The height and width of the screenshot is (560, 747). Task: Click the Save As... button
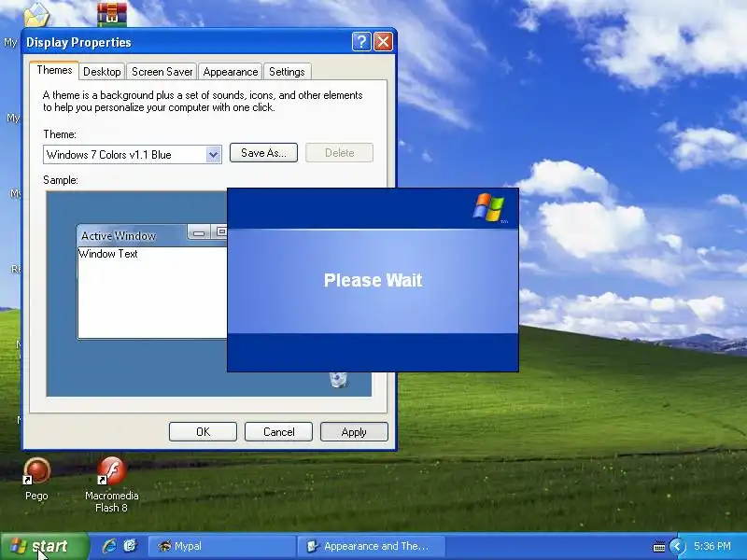[x=263, y=153]
